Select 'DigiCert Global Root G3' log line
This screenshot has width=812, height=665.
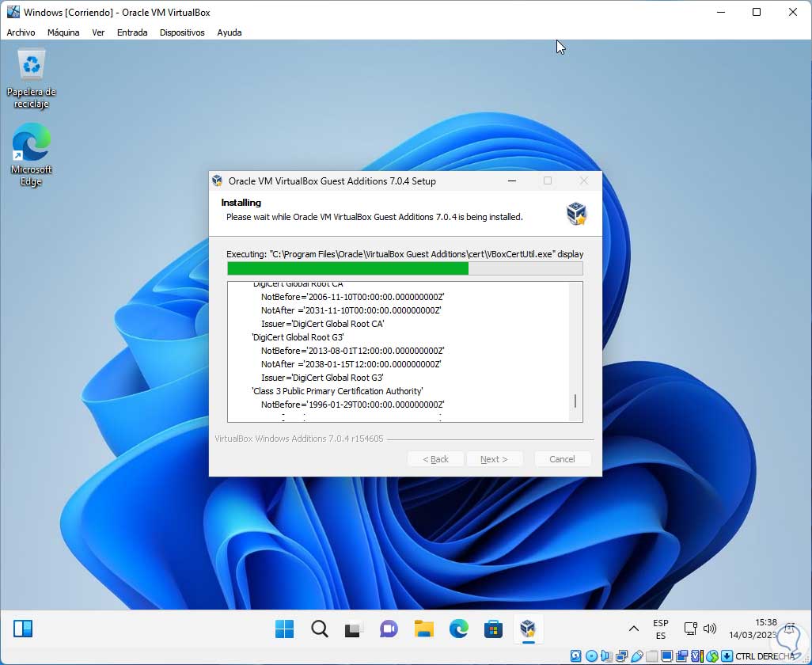click(298, 337)
